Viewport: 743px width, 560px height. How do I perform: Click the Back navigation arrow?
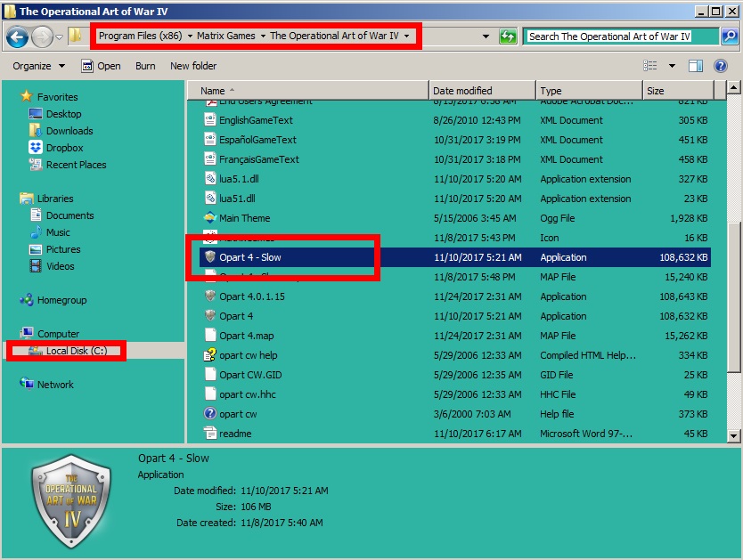pos(17,37)
